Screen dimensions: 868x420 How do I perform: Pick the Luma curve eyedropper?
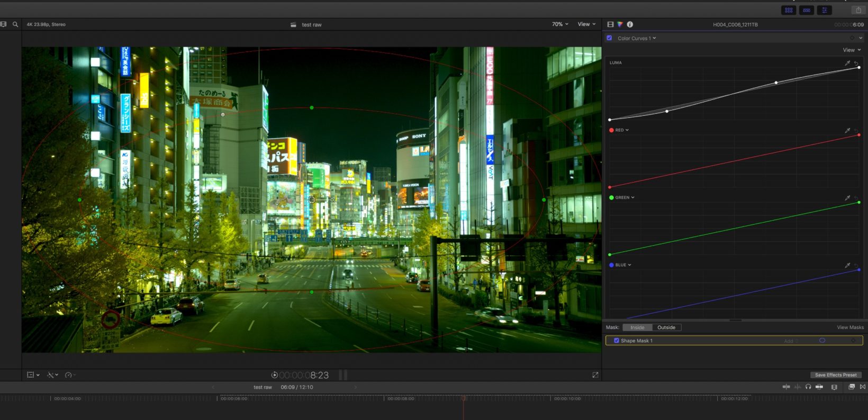click(x=847, y=63)
